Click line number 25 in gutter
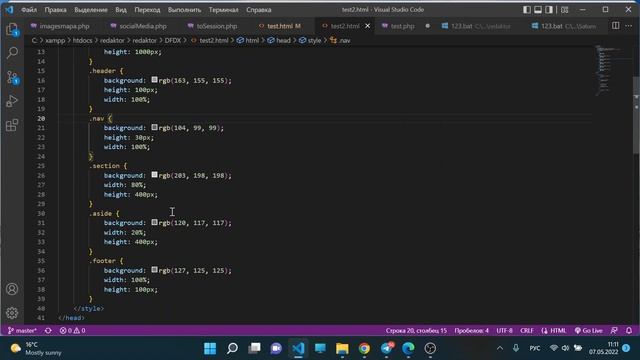Screen dimensions: 640x360 (41, 166)
